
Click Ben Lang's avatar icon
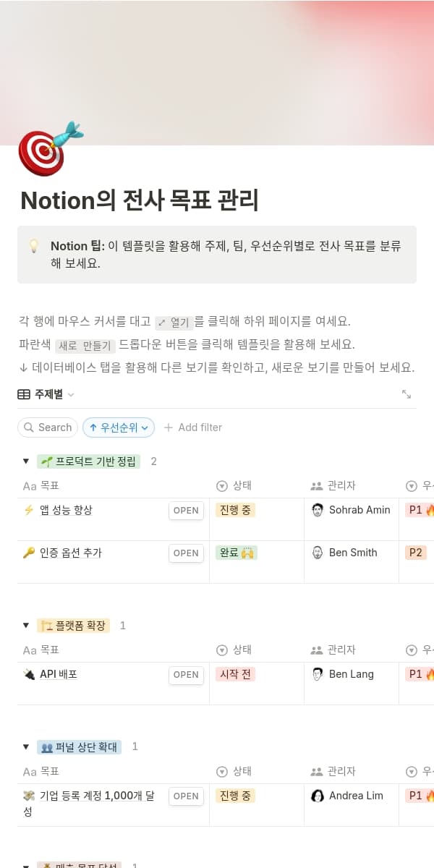(x=318, y=674)
